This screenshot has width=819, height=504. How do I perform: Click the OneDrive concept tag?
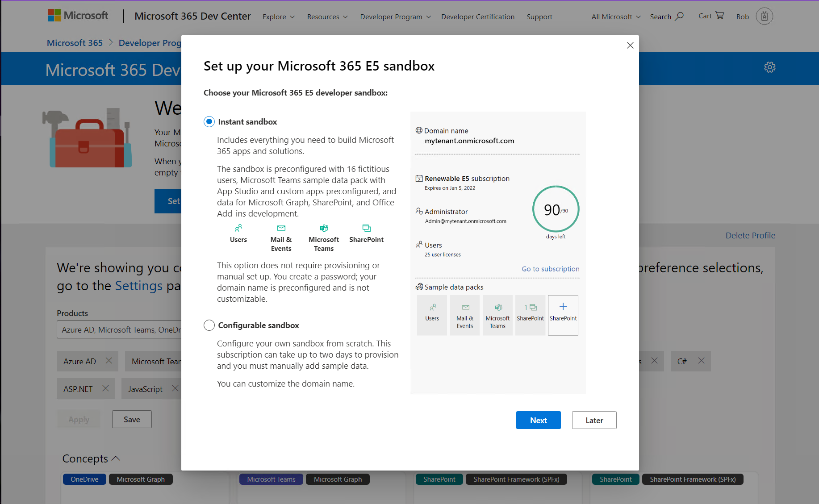click(x=84, y=479)
